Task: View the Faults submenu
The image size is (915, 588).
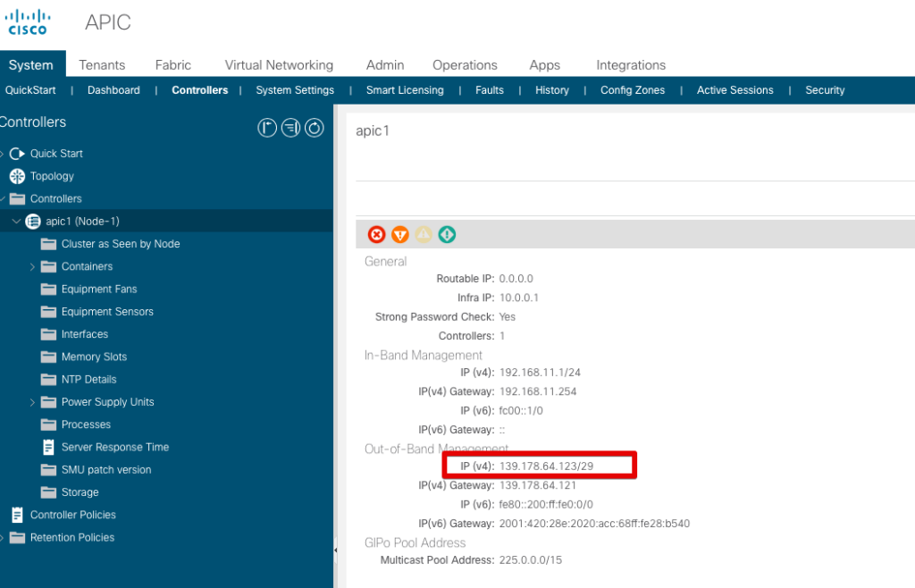Action: click(490, 90)
